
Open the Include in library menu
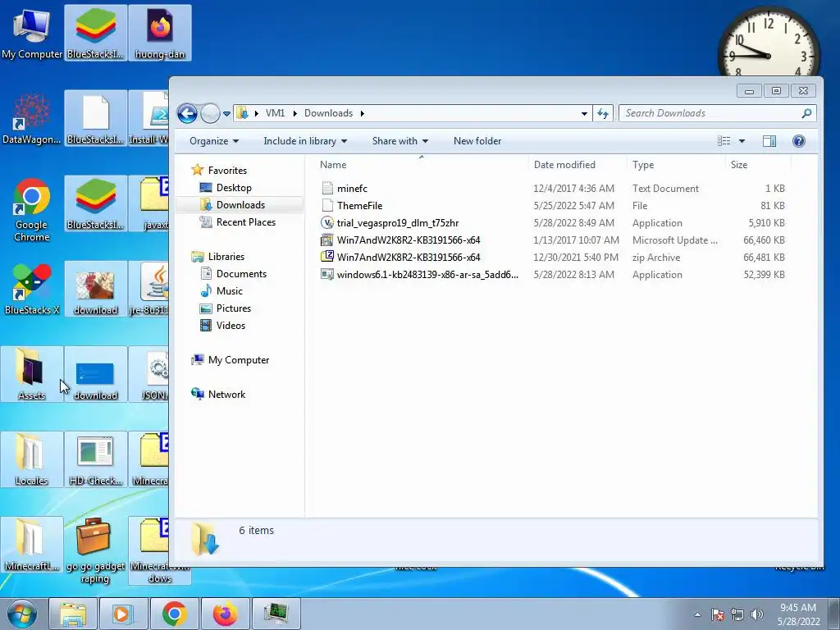[x=305, y=141]
